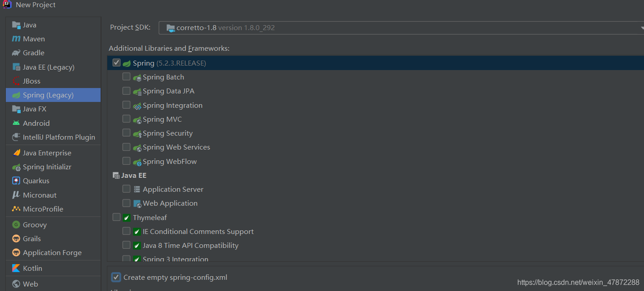This screenshot has height=291, width=644.
Task: Click the Micronaut mu icon
Action: 16,195
